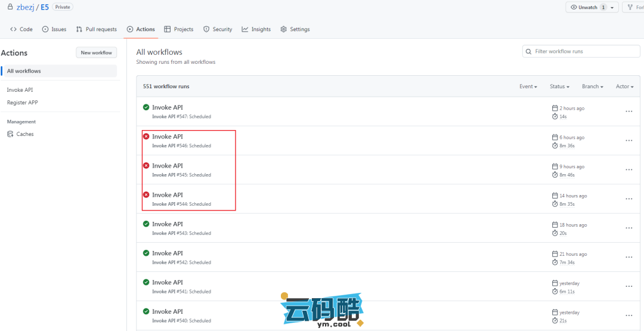The image size is (644, 331).
Task: Click the Caches database icon in sidebar
Action: 10,134
